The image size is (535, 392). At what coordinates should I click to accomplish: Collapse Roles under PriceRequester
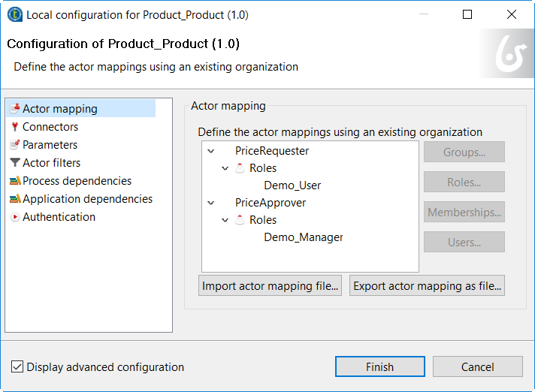pos(225,168)
